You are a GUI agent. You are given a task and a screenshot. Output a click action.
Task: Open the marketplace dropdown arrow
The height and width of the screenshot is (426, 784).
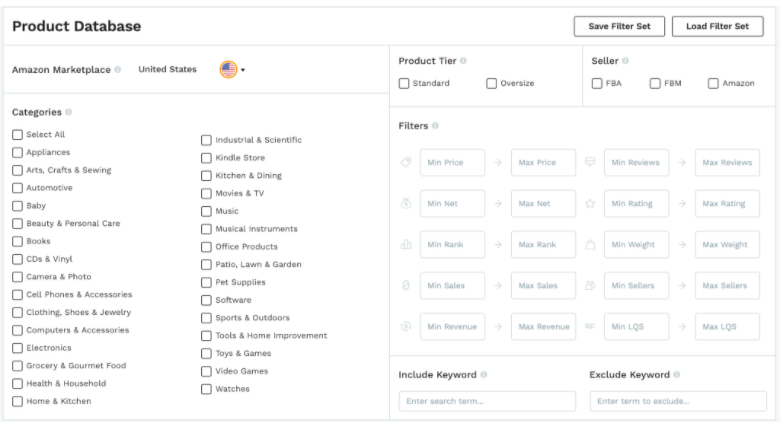243,70
